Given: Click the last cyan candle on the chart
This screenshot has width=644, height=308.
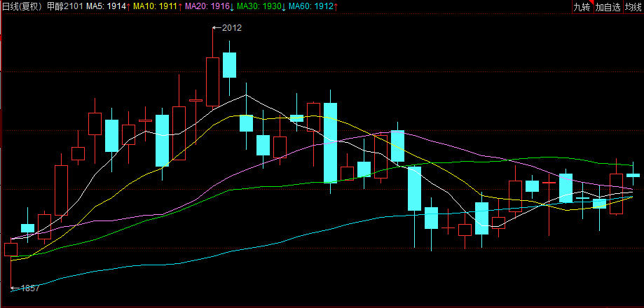Looking at the screenshot, I should (x=633, y=175).
